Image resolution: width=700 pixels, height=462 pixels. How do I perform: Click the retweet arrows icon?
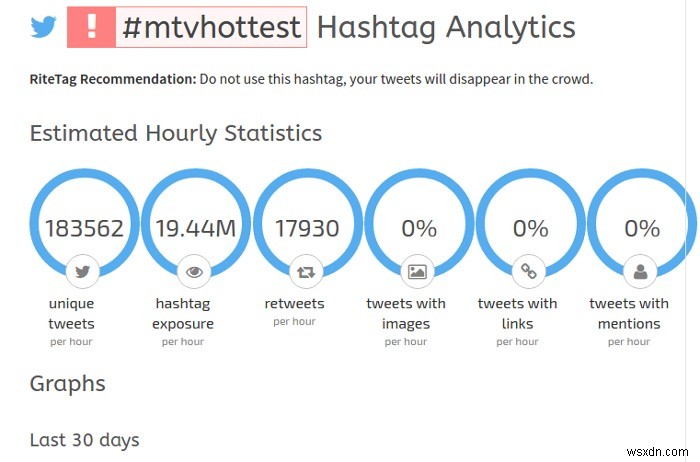(x=307, y=271)
